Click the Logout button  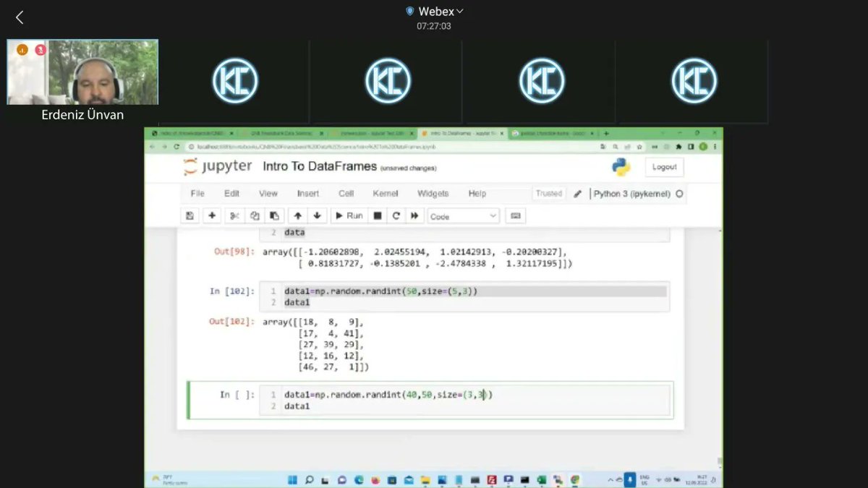point(664,167)
